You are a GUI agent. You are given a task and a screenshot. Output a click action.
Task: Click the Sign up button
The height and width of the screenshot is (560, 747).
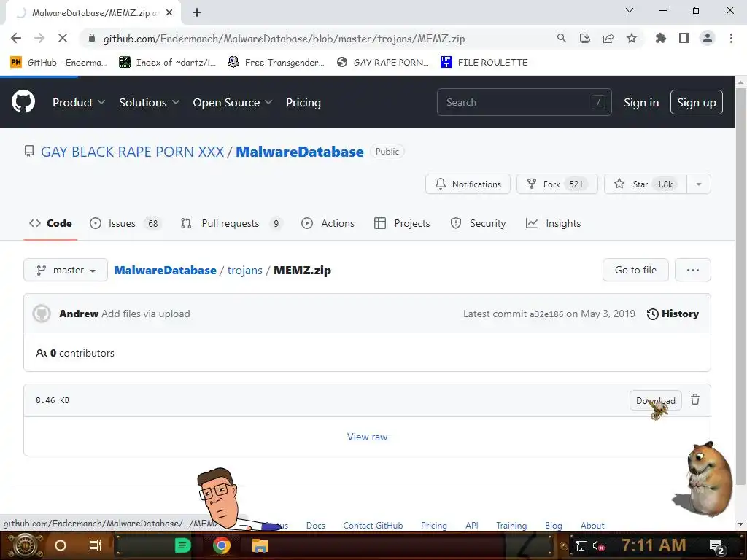697,102
